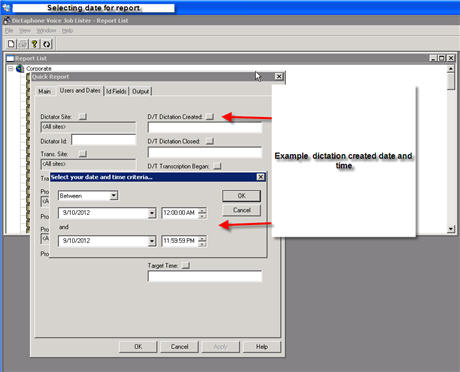
Task: Collapse the Corporate tree node
Action: (11, 68)
